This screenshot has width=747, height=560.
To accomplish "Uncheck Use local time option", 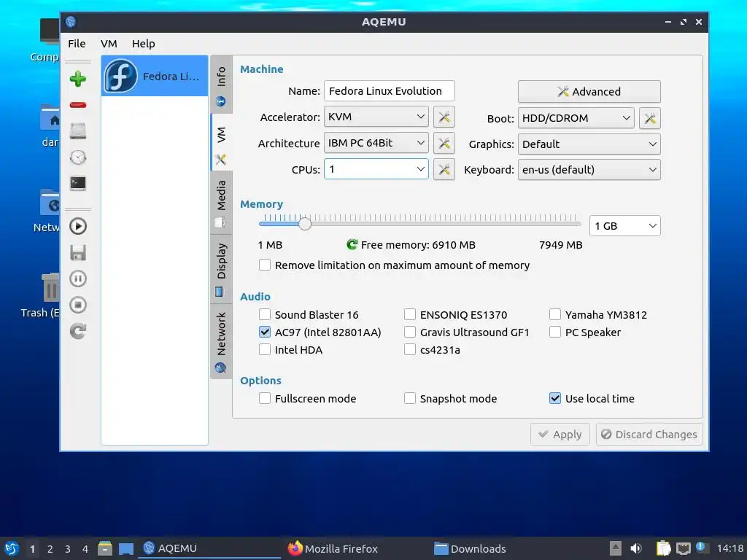I will [x=555, y=398].
